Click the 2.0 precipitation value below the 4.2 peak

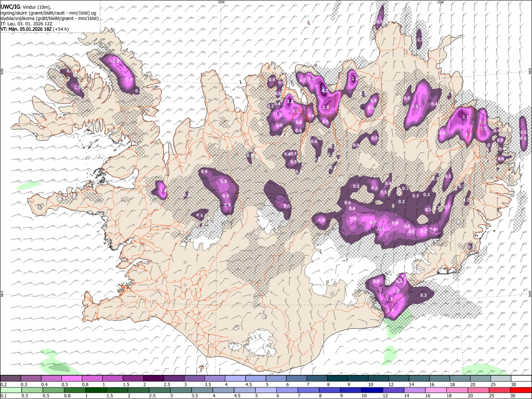pyautogui.click(x=326, y=107)
